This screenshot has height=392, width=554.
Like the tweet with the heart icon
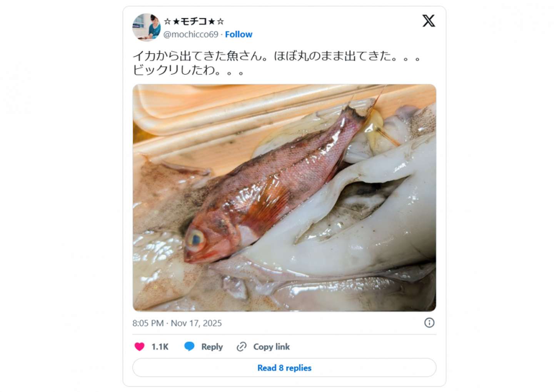[x=139, y=347]
